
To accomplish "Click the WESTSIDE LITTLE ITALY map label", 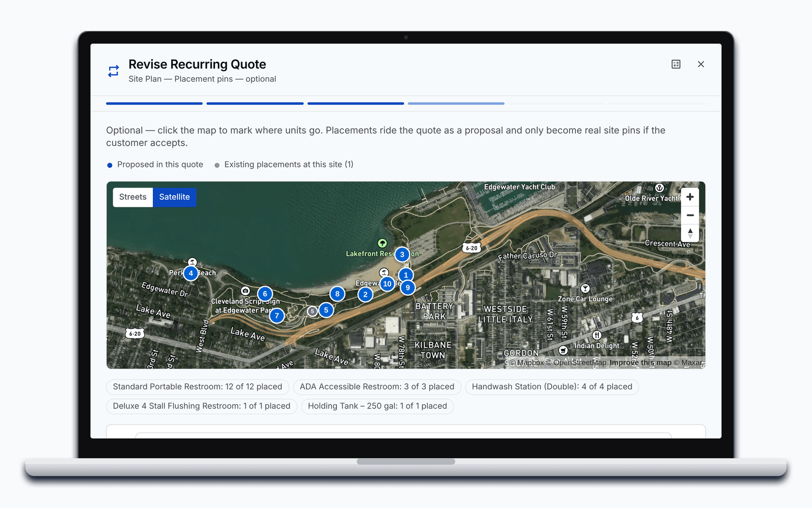I will (x=505, y=314).
